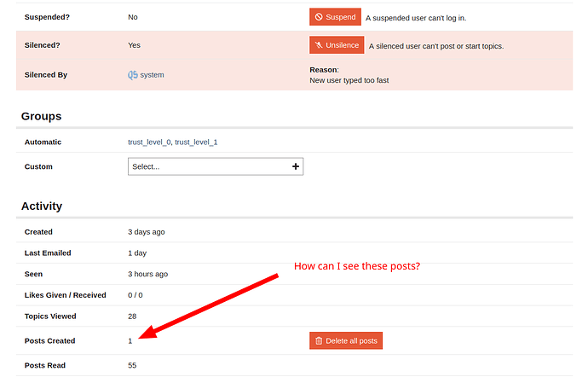Click the Silenced? value Yes
The height and width of the screenshot is (383, 588).
(x=135, y=45)
